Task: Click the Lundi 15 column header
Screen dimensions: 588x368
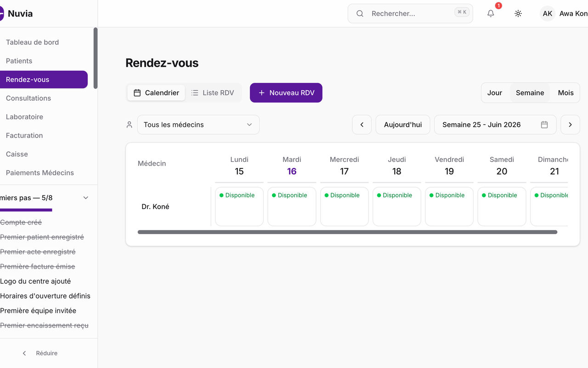Action: click(x=239, y=166)
